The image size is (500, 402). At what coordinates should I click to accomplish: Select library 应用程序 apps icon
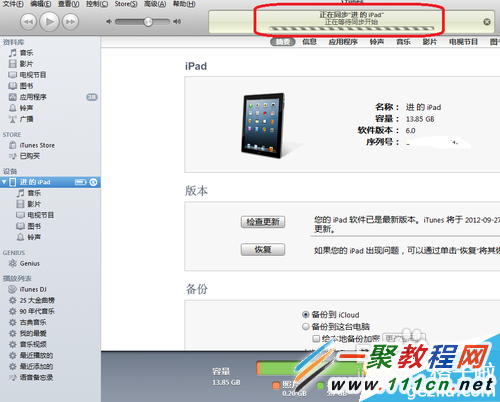[13, 97]
